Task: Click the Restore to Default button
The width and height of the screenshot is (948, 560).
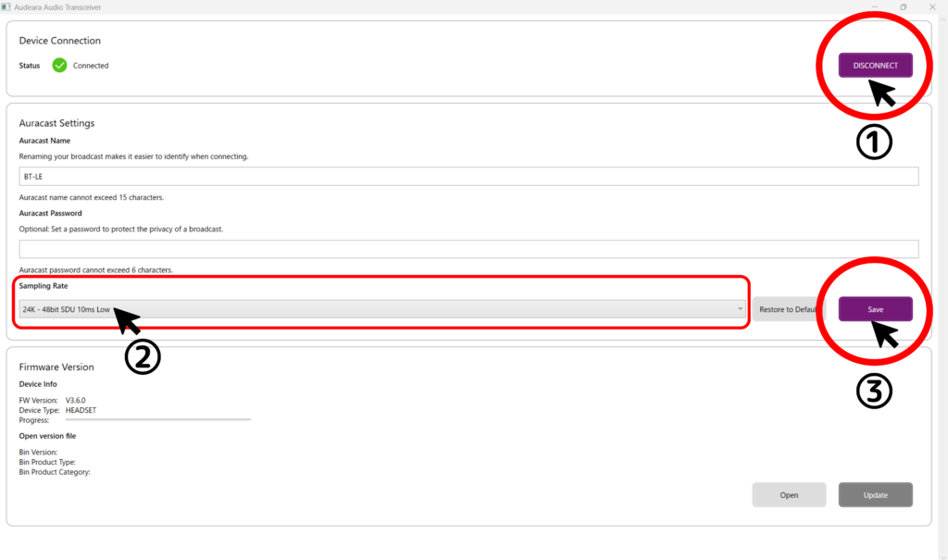Action: (x=788, y=309)
